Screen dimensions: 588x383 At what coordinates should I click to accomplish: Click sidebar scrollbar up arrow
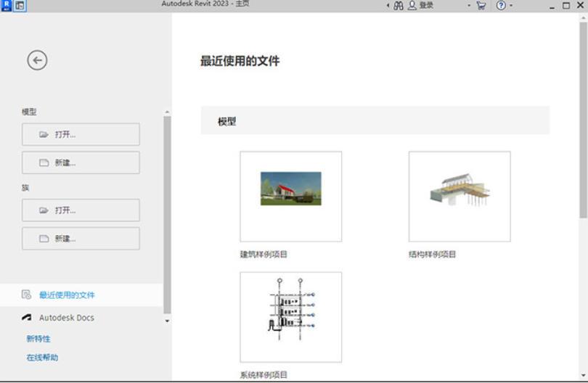(x=167, y=112)
